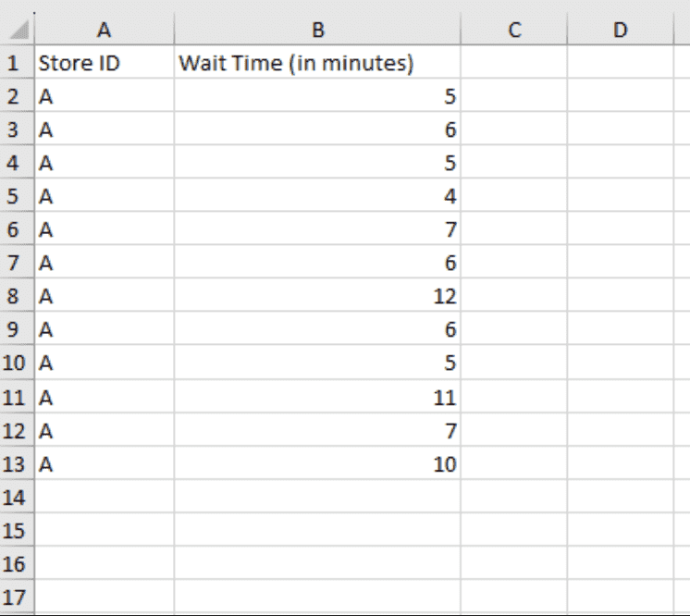Click cell B5 containing 4
The image size is (690, 616).
pyautogui.click(x=317, y=197)
